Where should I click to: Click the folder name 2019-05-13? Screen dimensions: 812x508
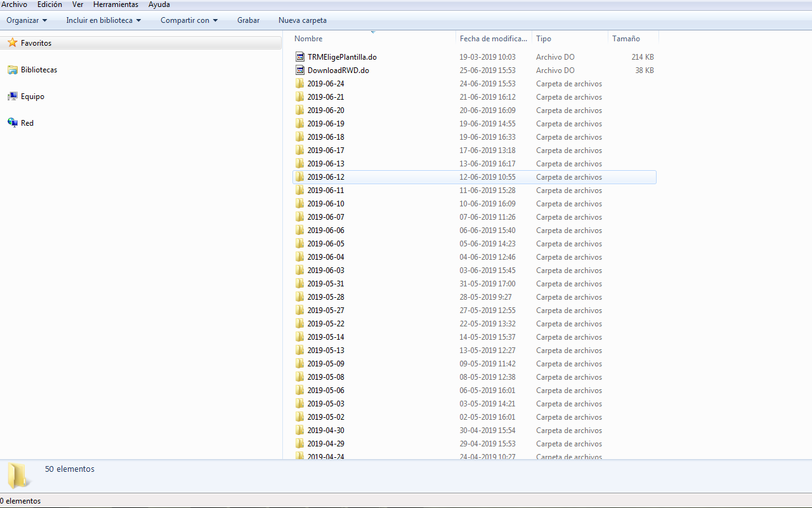click(326, 351)
